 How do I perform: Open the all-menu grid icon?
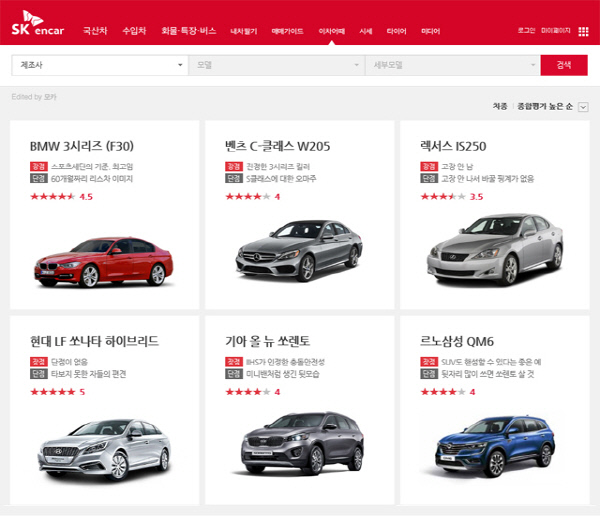(x=583, y=31)
